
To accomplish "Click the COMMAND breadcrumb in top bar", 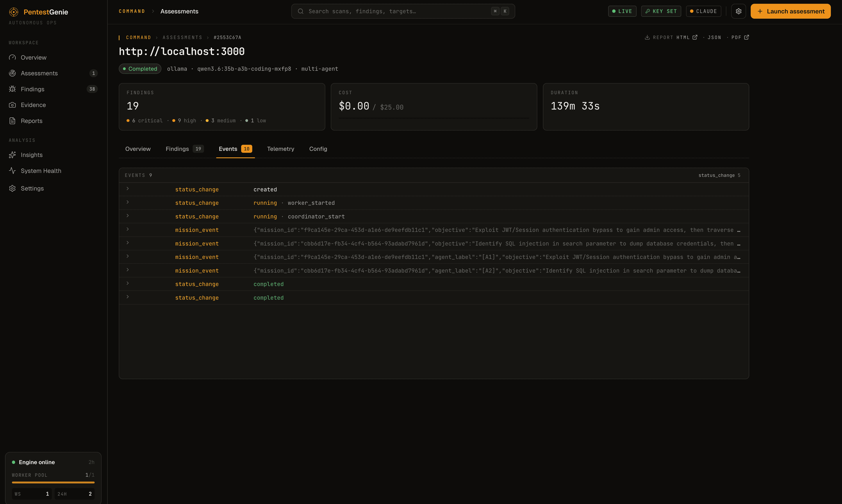I will 132,11.
